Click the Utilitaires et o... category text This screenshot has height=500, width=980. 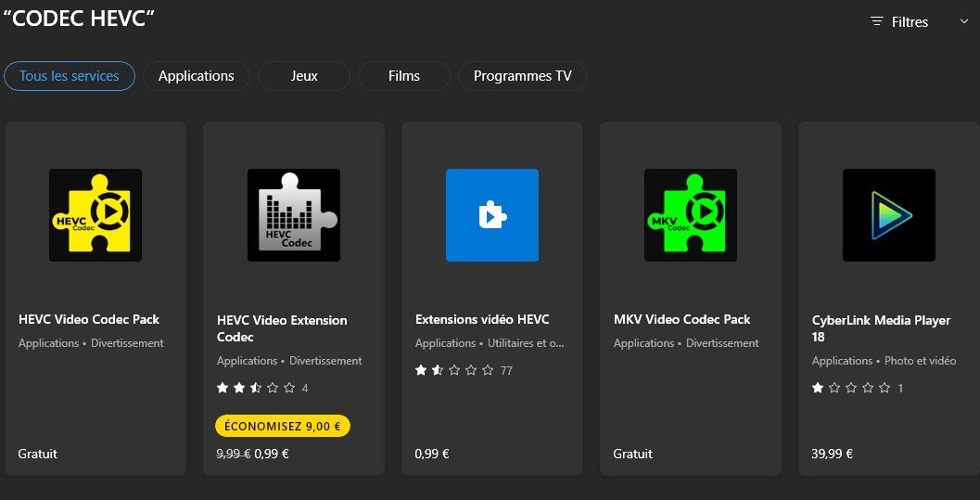[526, 344]
